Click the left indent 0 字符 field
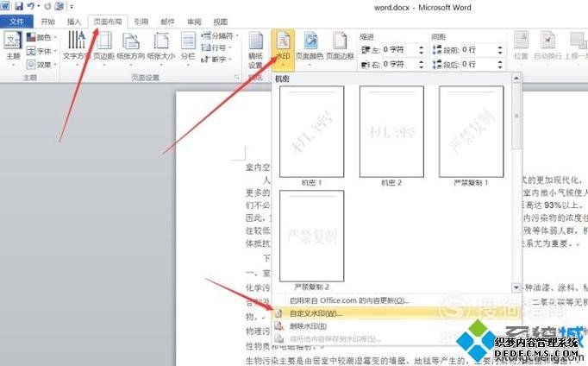588x366 pixels. tap(398, 49)
